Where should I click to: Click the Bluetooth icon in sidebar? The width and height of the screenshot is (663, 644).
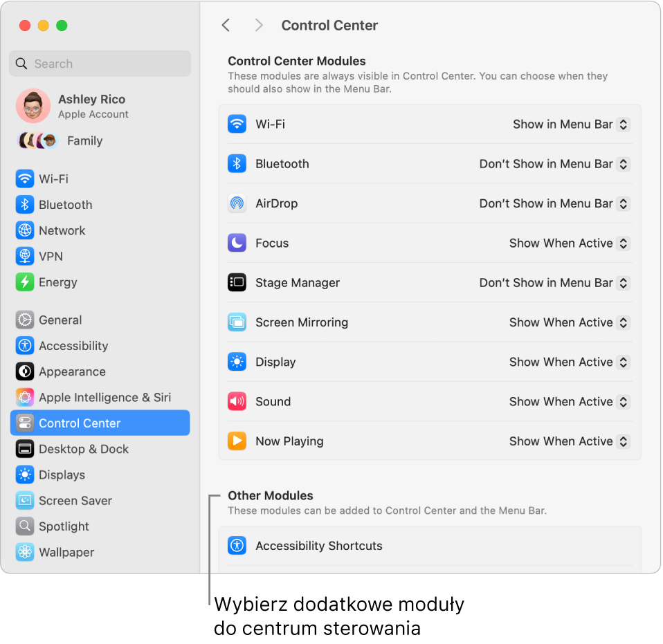coord(25,205)
